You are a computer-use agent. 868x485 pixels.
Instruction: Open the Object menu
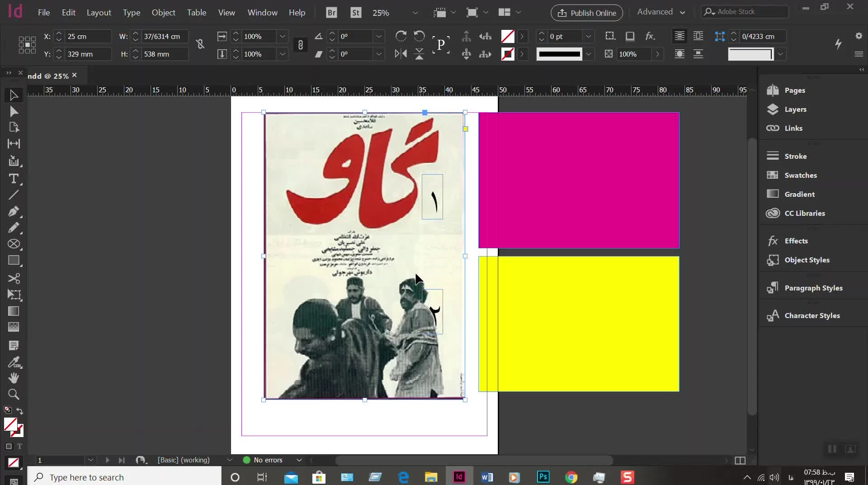coord(163,13)
